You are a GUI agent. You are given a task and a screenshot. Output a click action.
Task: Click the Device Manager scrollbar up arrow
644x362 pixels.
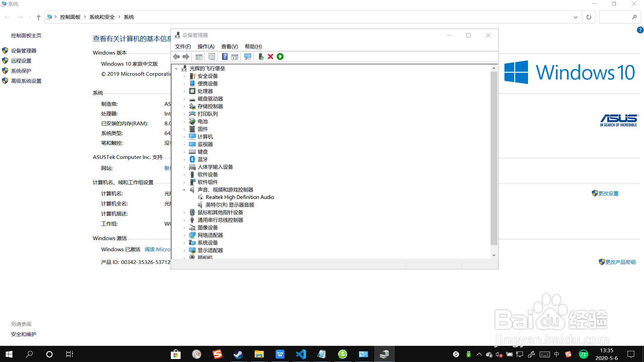[x=494, y=68]
